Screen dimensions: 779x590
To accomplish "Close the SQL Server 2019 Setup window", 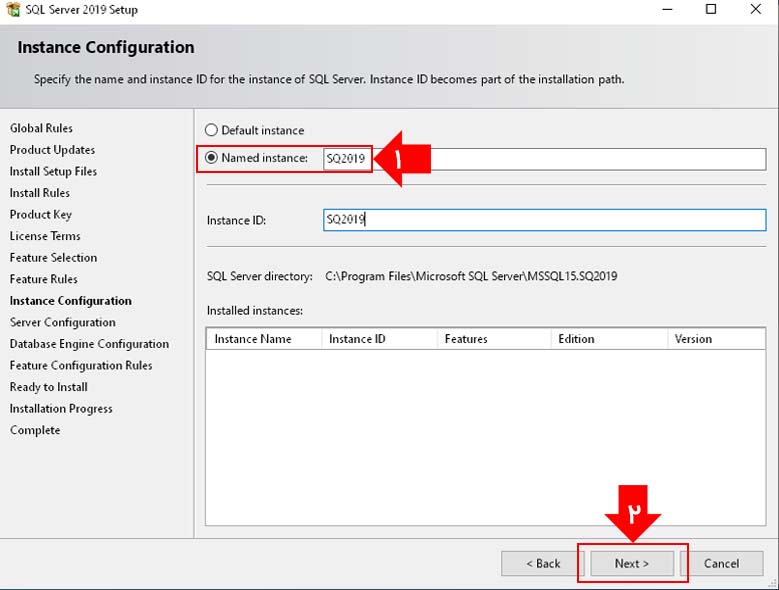I will tap(756, 9).
